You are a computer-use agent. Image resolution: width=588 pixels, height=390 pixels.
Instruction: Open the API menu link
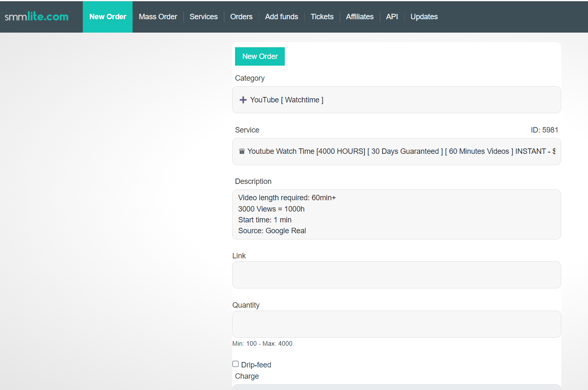click(x=392, y=17)
